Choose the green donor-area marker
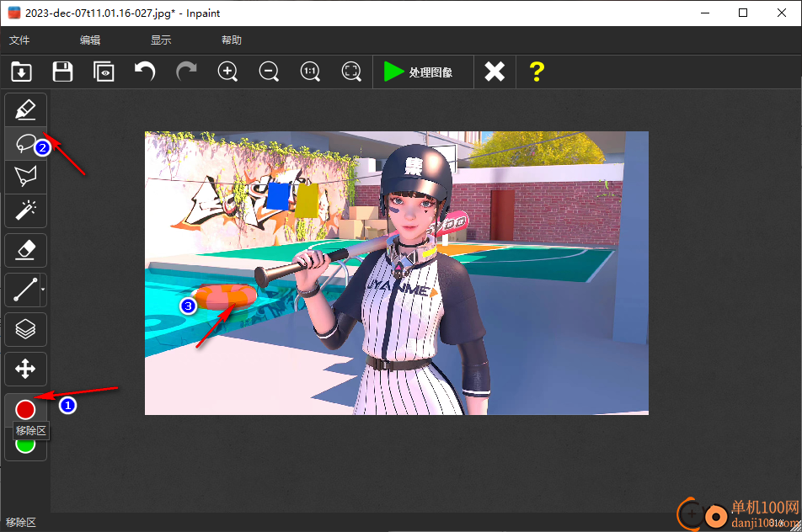 pos(25,444)
